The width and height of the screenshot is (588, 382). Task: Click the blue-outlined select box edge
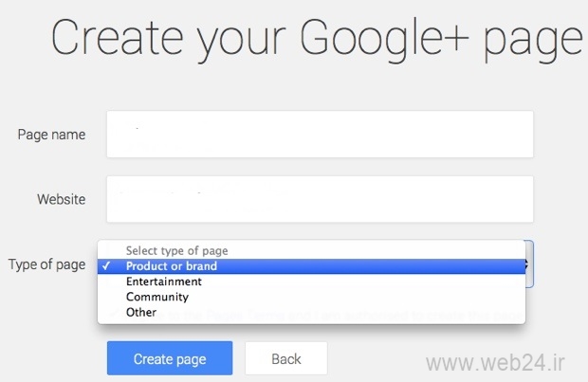[530, 264]
